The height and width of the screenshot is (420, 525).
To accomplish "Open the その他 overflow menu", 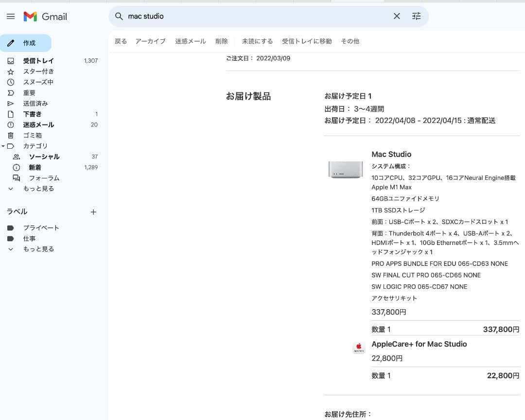I will point(350,41).
